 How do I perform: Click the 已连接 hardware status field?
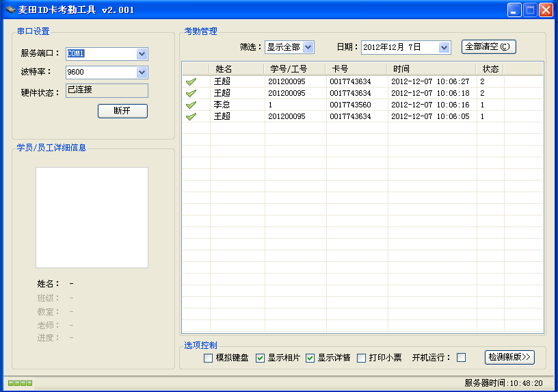pyautogui.click(x=107, y=90)
